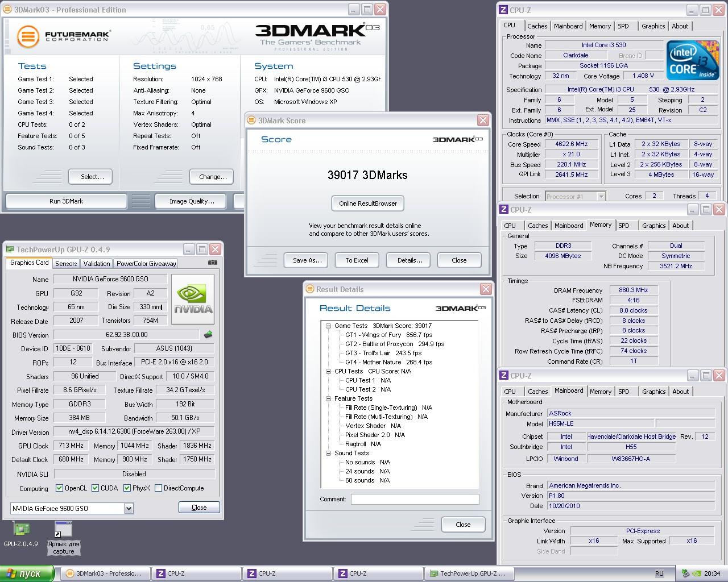Switch to Validation tab in GPU-Z
This screenshot has width=728, height=582.
(97, 263)
